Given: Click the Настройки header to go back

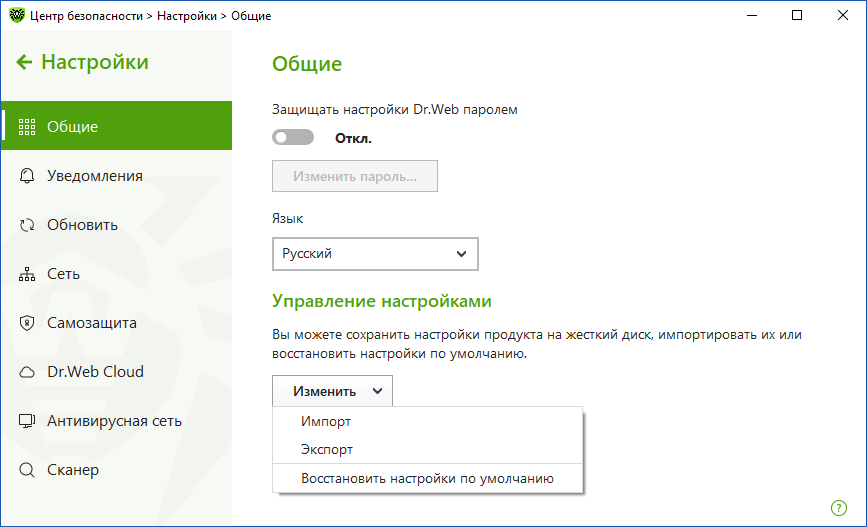Looking at the screenshot, I should [x=95, y=62].
